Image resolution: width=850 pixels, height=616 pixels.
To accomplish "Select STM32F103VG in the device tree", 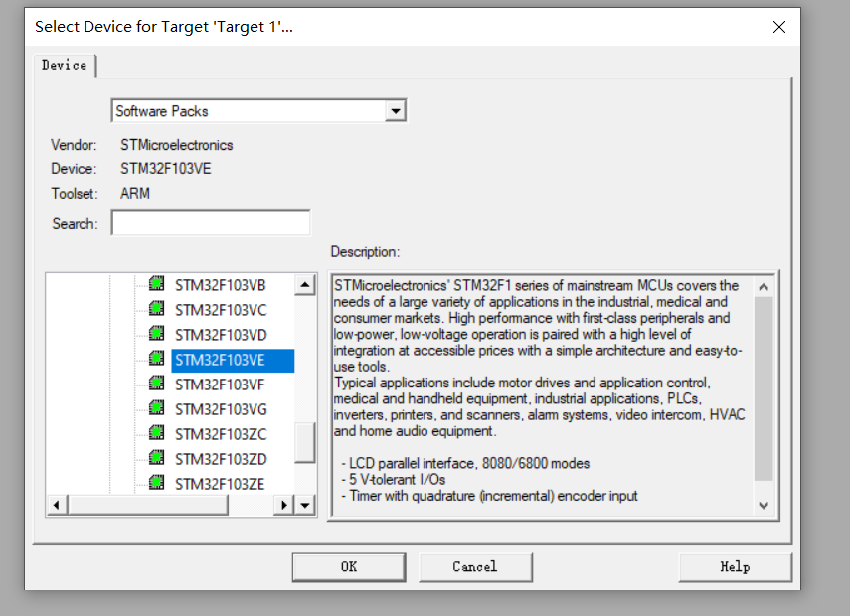I will [x=221, y=409].
